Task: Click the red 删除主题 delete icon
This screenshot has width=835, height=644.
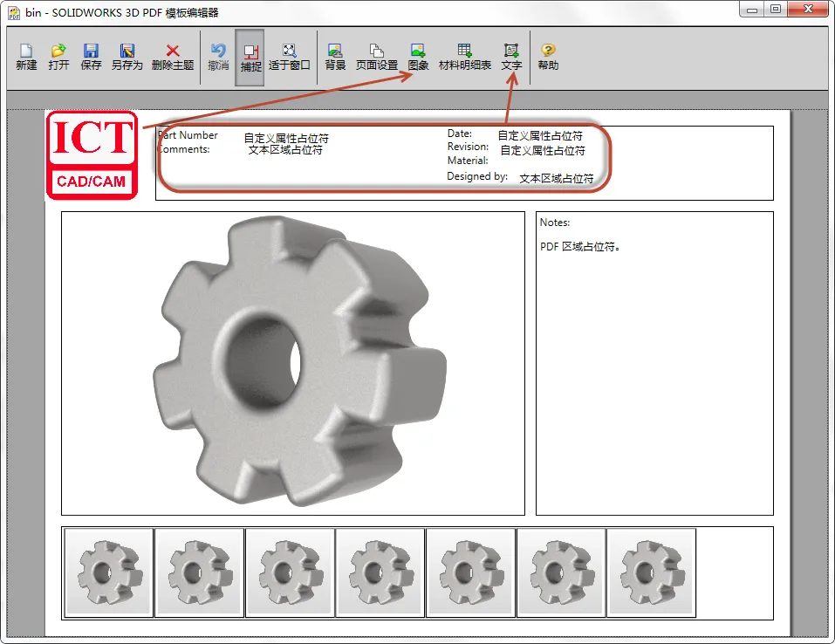Action: point(173,57)
